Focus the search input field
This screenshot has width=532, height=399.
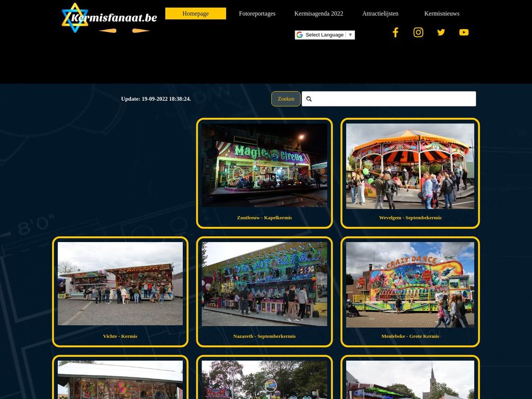coord(389,99)
